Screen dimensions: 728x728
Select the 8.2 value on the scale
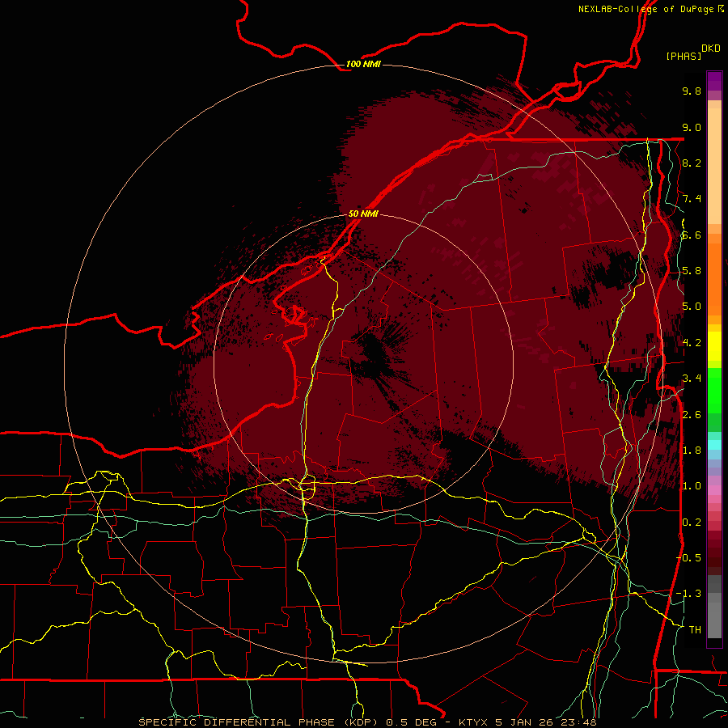pos(692,163)
